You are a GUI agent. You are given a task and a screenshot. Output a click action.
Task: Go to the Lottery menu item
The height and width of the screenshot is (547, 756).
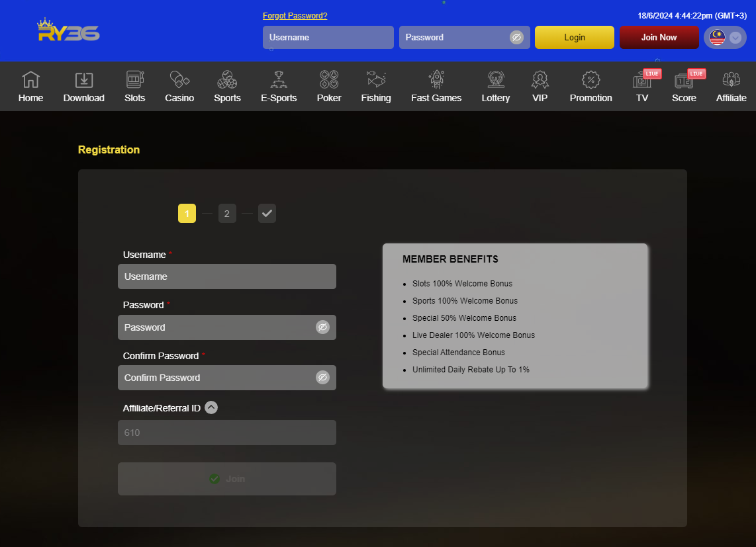[x=496, y=87]
